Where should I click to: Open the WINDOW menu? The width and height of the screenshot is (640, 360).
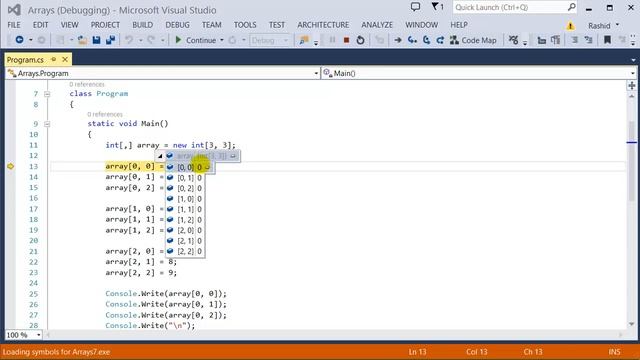[x=421, y=25]
